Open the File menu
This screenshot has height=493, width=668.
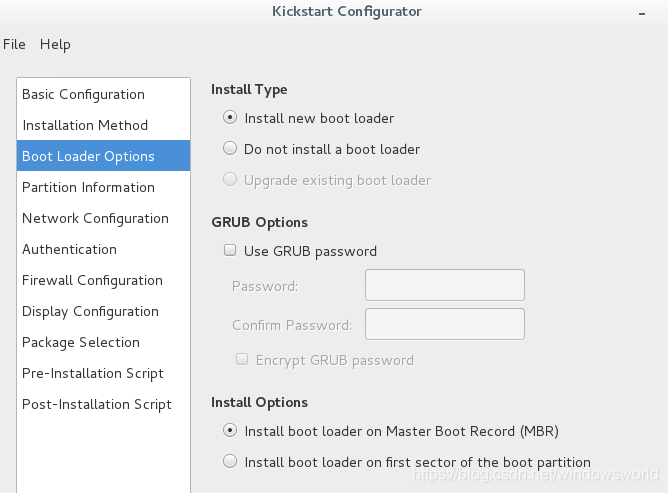pyautogui.click(x=14, y=44)
